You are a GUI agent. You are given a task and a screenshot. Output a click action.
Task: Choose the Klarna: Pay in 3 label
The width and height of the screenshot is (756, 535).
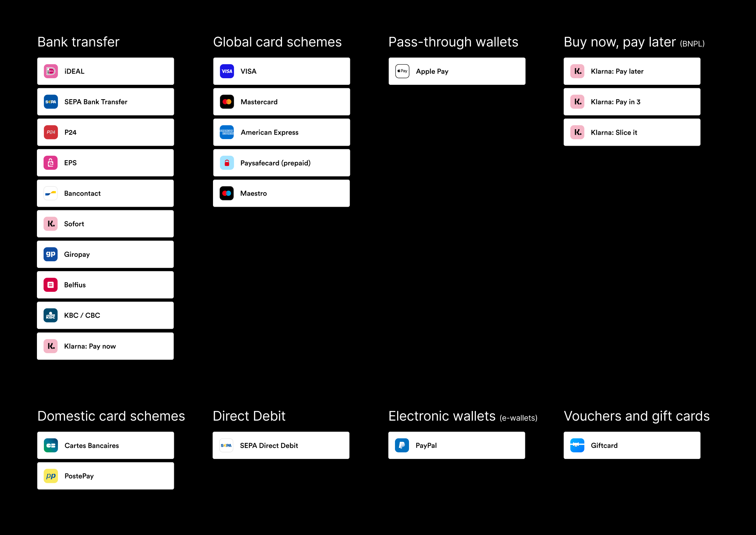(616, 102)
